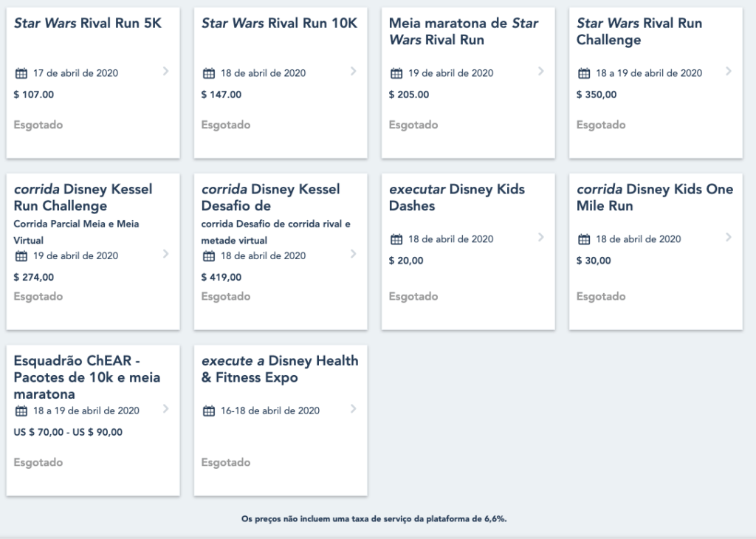The height and width of the screenshot is (539, 756).
Task: Click date 16-18 de abril de 2020
Action: 270,411
